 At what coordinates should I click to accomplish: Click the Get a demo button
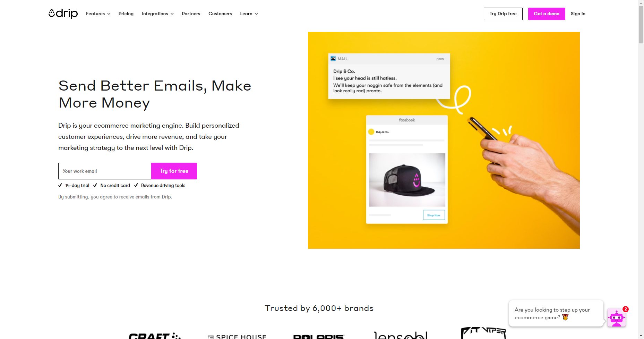[x=547, y=14]
